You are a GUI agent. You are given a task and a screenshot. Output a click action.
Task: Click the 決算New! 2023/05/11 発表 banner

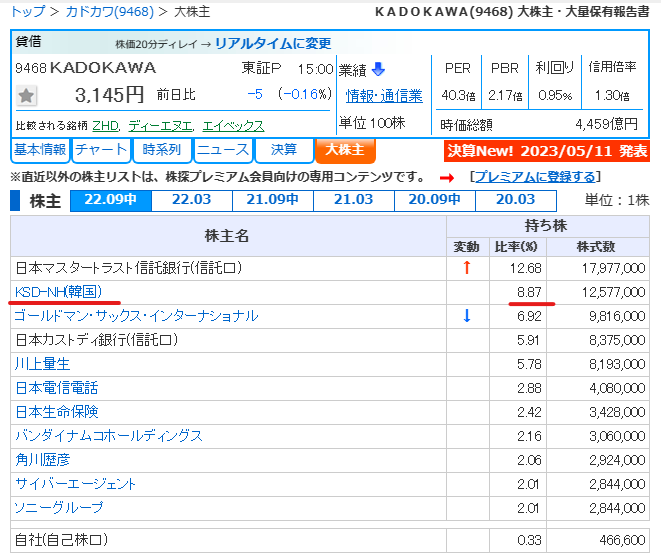point(547,151)
